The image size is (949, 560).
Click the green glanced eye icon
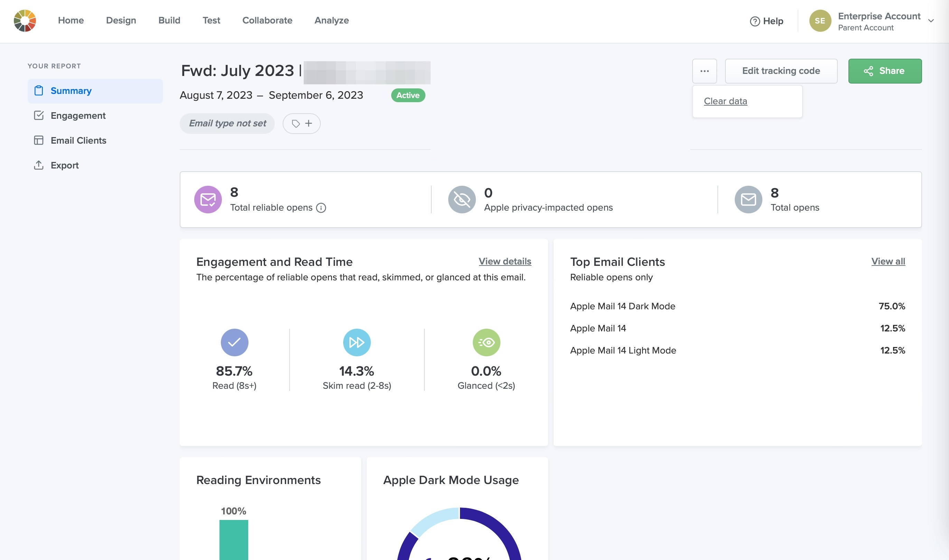(486, 342)
